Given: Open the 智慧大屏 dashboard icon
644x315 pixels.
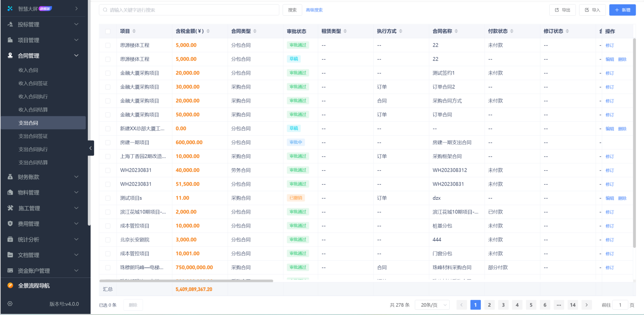Looking at the screenshot, I should 10,8.
